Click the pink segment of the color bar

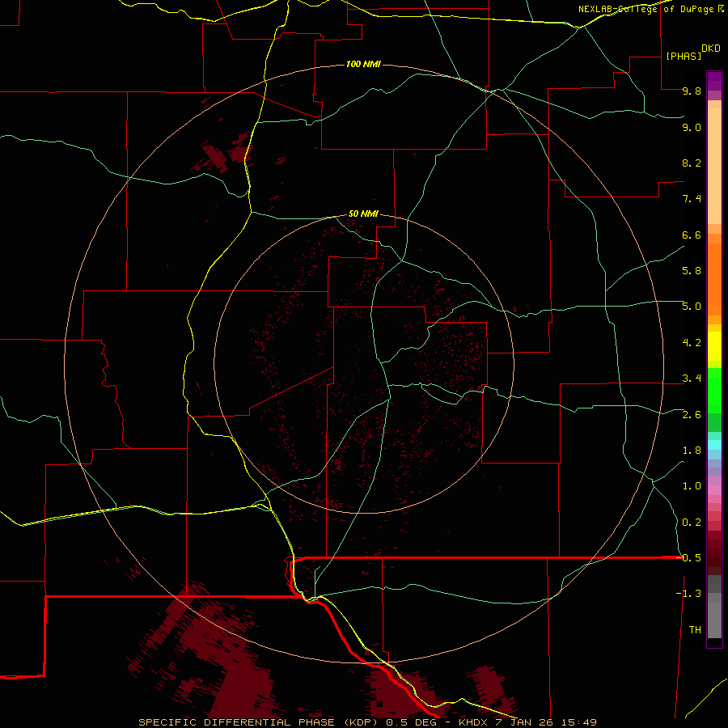click(x=714, y=490)
